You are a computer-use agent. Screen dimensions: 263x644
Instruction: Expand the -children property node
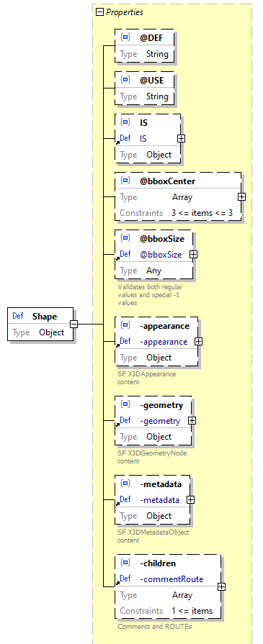tap(221, 587)
